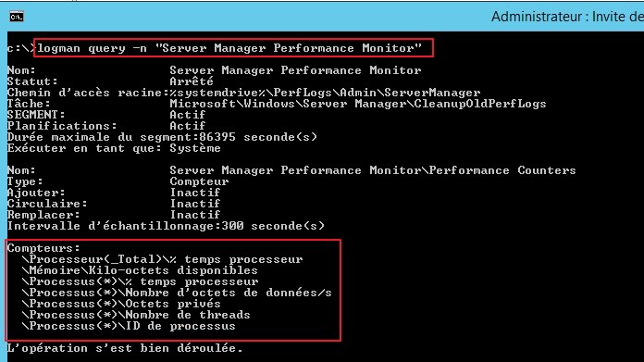
Task: Click the 'Administrateur : Invite de' window title
Action: click(567, 17)
